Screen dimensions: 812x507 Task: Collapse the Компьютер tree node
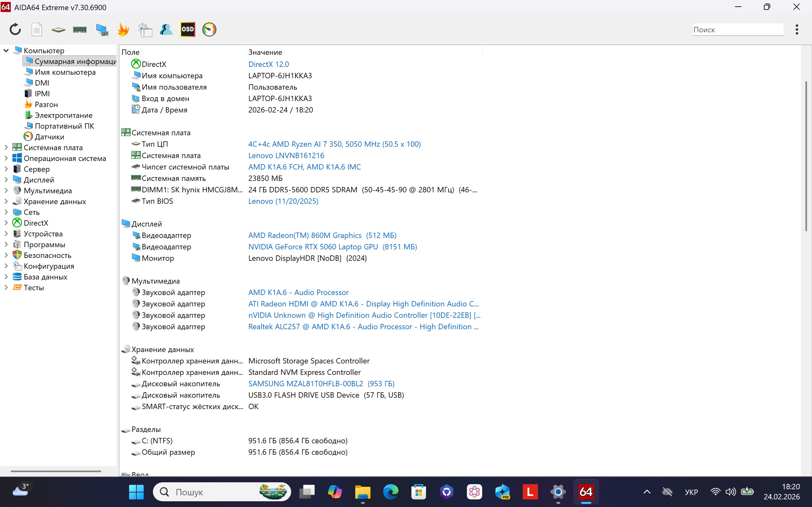tap(5, 50)
